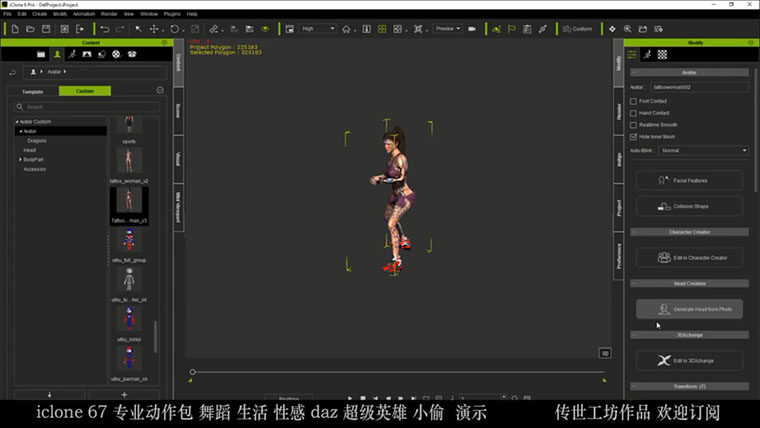Viewport: 760px width, 428px height.
Task: Expand the Transform section header
Action: 689,386
